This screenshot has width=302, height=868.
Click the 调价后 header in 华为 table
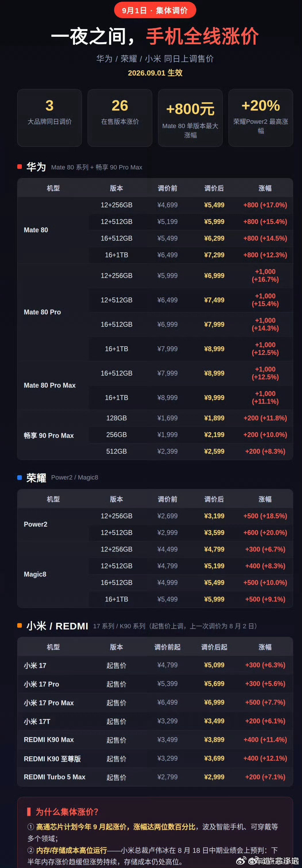(x=214, y=188)
